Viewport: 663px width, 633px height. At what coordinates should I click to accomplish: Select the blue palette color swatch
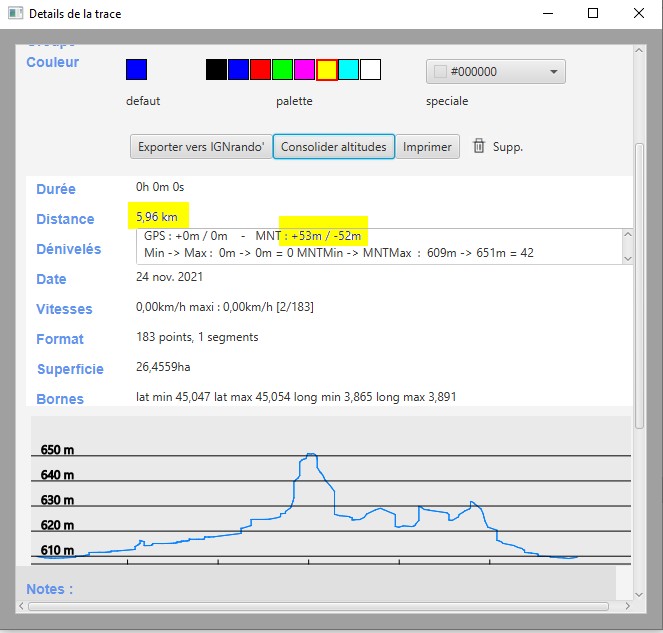pyautogui.click(x=238, y=70)
